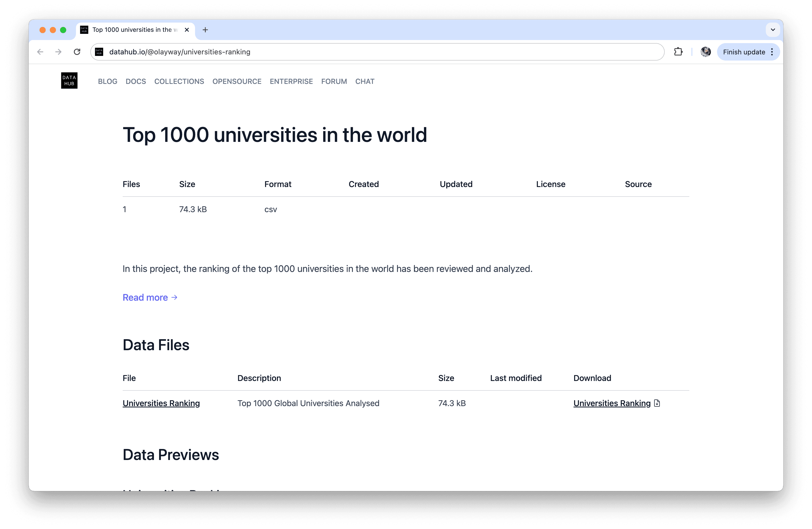This screenshot has height=529, width=812.
Task: Open the CHAT navigation link
Action: (365, 82)
